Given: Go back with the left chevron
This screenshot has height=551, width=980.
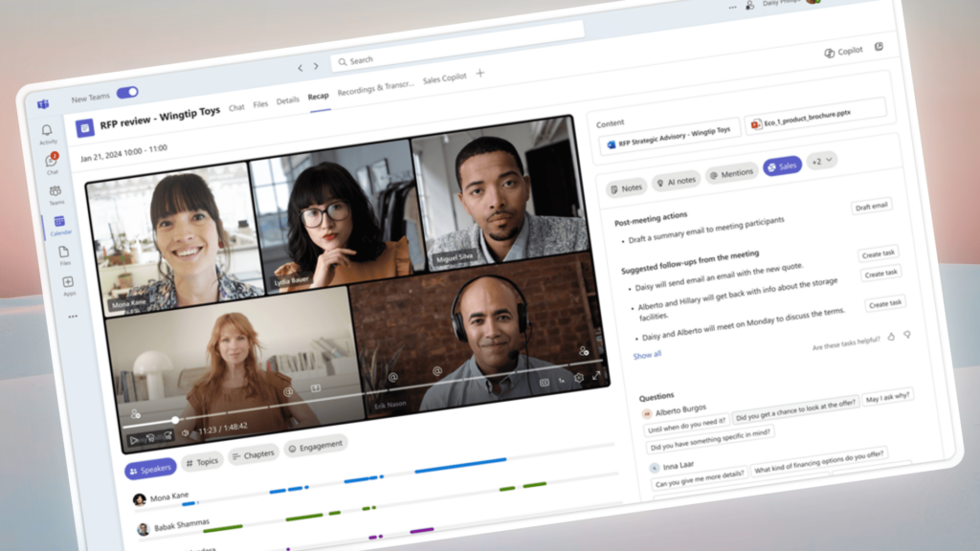Looking at the screenshot, I should coord(300,68).
